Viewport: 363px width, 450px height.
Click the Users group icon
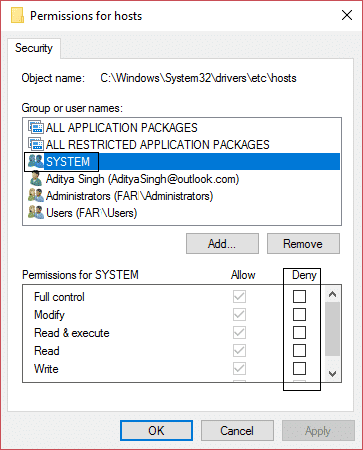36,213
